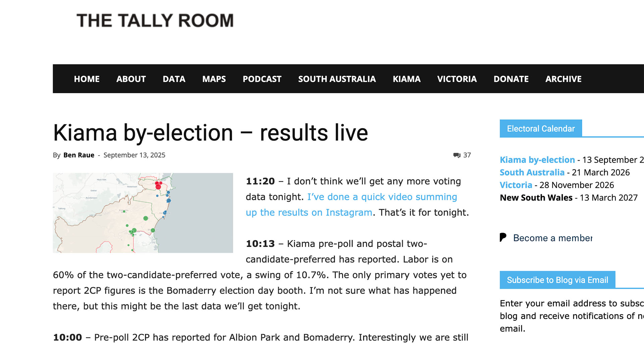644x346 pixels.
Task: Click Become a member link
Action: [x=552, y=238]
